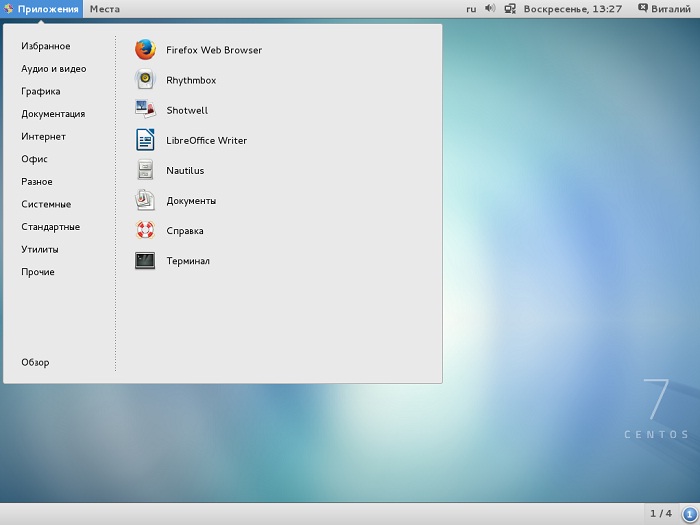
Task: Click the Справка label
Action: [185, 231]
